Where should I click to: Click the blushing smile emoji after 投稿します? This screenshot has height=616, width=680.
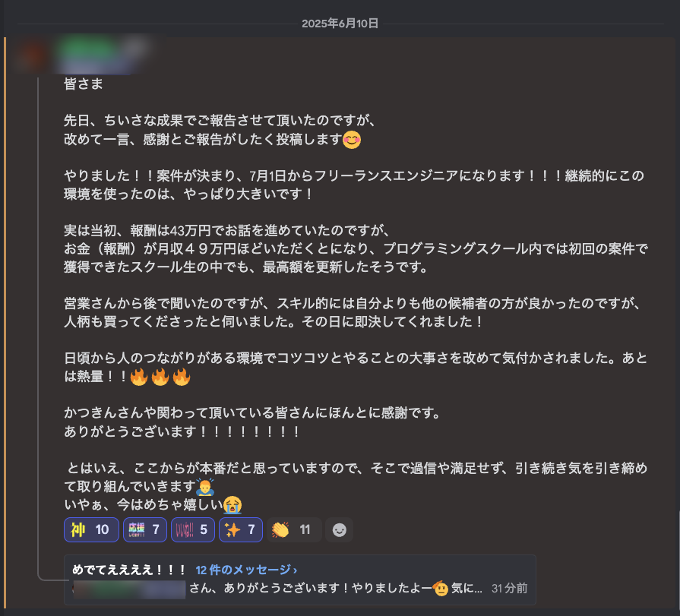(352, 140)
